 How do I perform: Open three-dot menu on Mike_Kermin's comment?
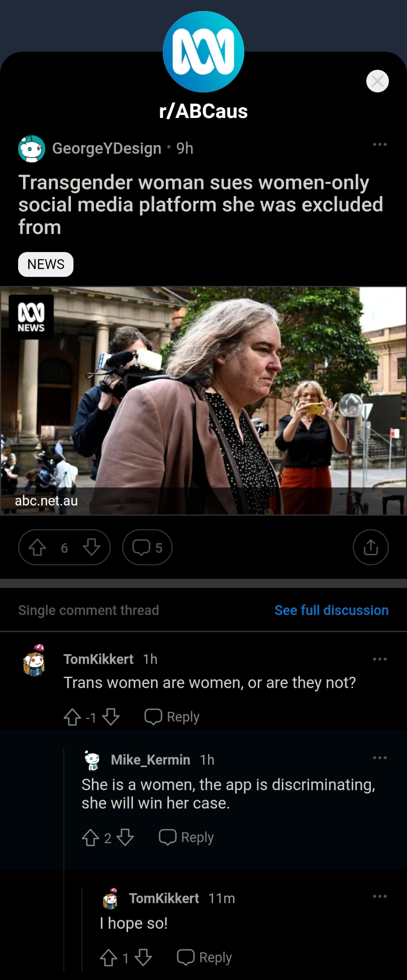(x=380, y=758)
